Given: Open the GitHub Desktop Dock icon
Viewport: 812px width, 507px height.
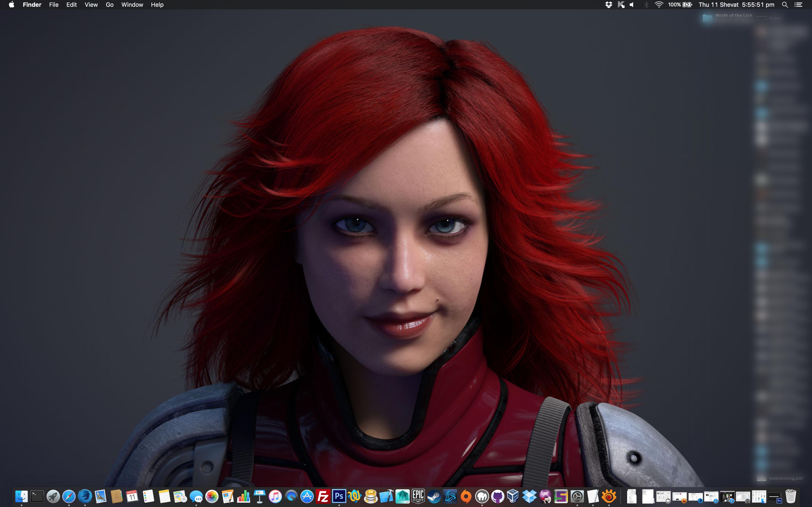Looking at the screenshot, I should tap(498, 496).
